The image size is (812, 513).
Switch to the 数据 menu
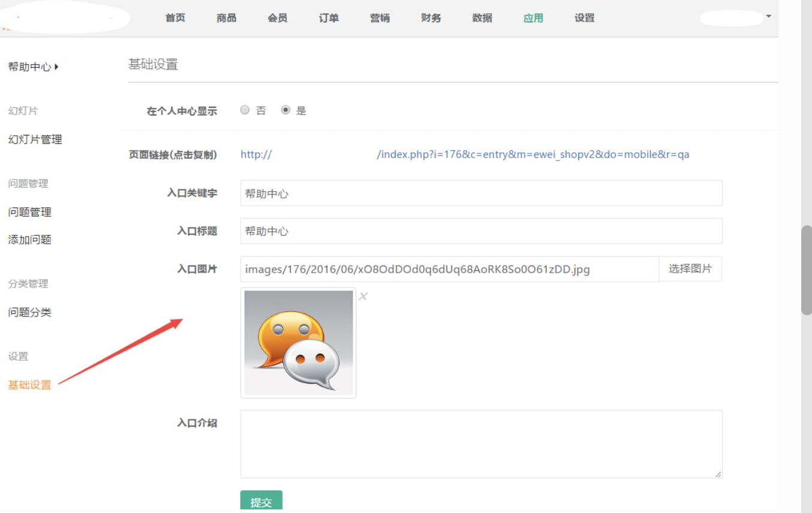[482, 18]
